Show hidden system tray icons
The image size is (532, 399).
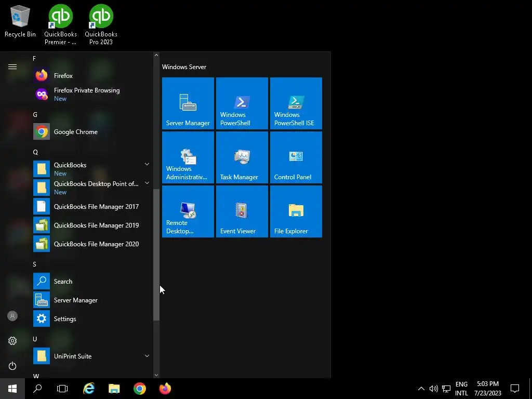point(421,389)
